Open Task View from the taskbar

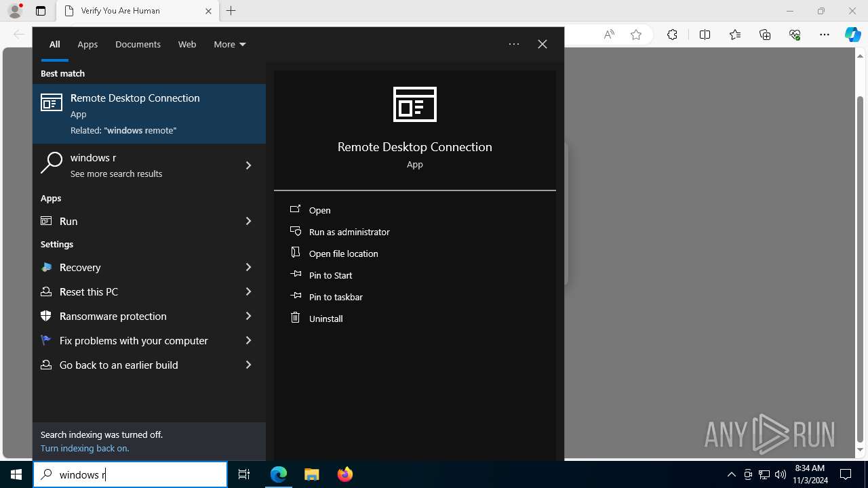click(x=244, y=474)
